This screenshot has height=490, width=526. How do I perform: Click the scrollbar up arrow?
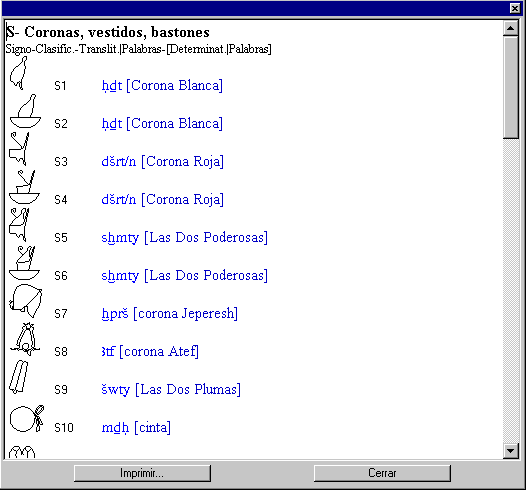[511, 28]
